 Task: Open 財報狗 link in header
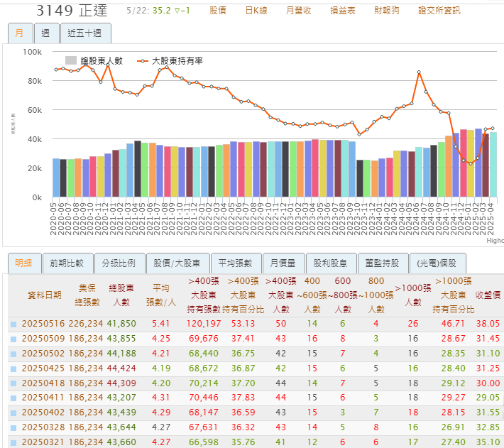(x=386, y=11)
